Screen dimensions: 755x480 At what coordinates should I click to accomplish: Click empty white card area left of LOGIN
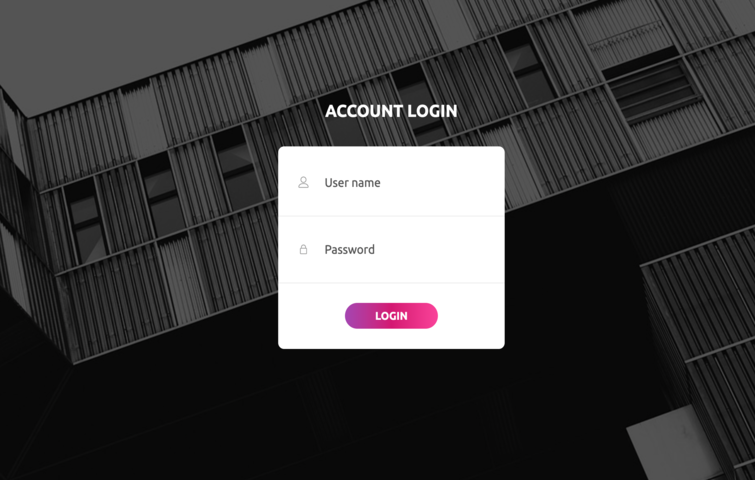[311, 316]
